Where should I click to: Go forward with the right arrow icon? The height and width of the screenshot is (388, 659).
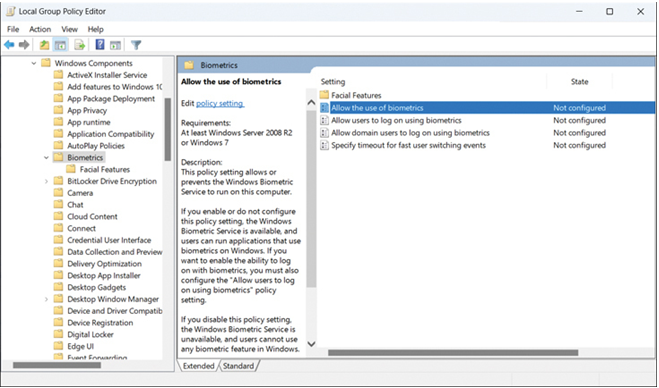24,45
